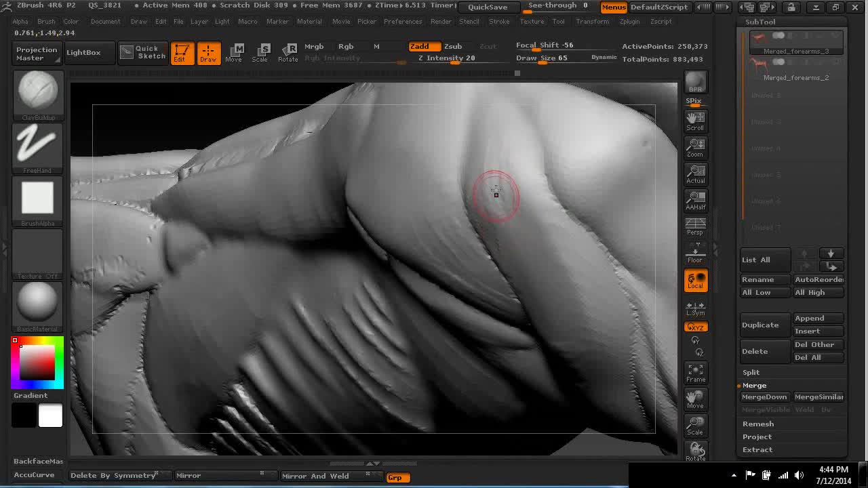The image size is (868, 488).
Task: Toggle Local transformations button
Action: click(x=696, y=281)
